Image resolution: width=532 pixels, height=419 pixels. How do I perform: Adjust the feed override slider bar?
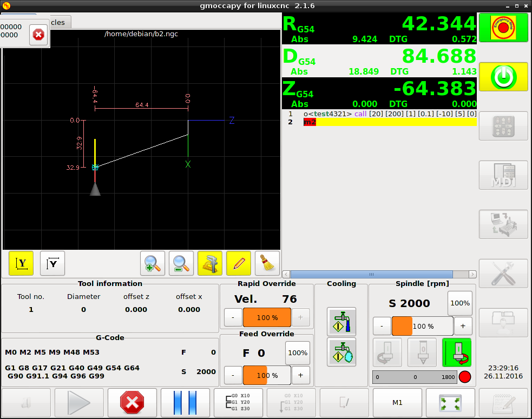point(267,375)
